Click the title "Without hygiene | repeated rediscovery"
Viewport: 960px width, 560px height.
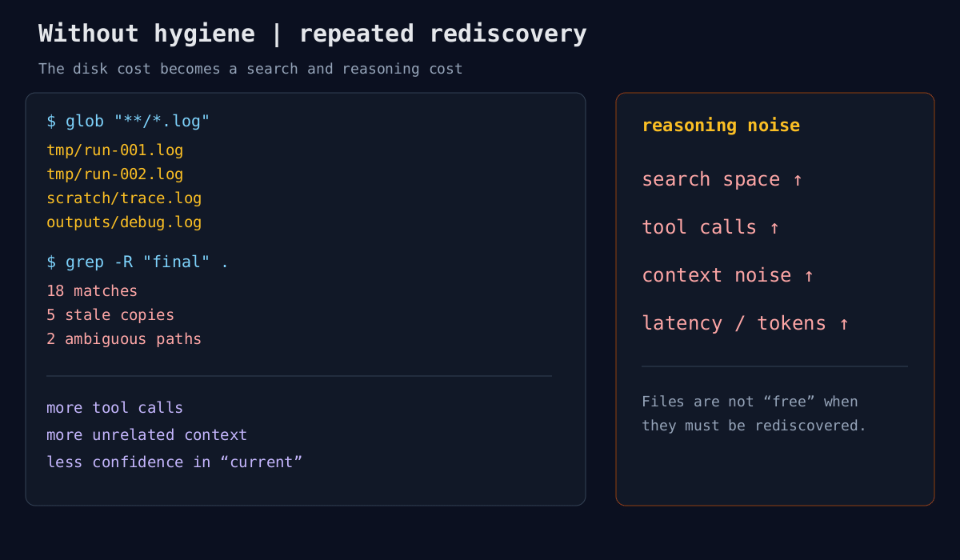click(313, 34)
